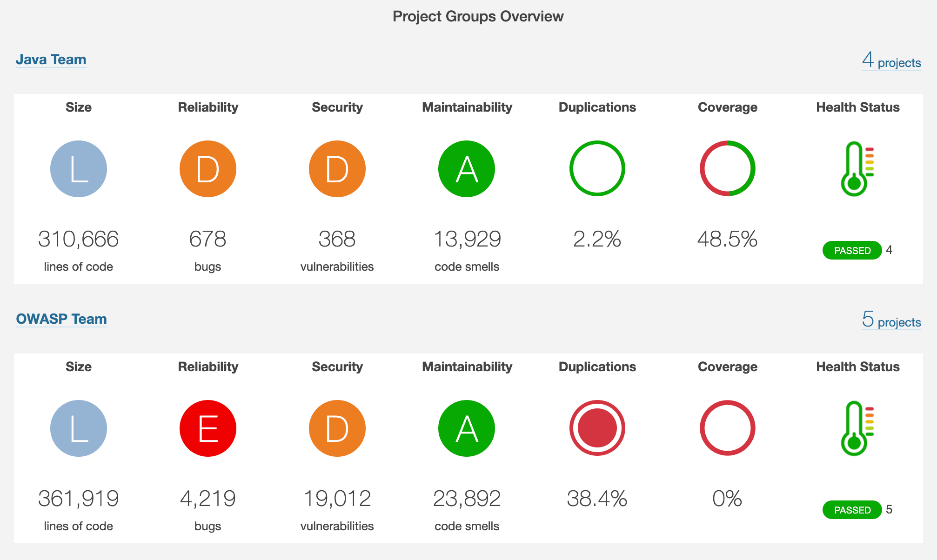Click OWASP Team Duplications red ring chart

(597, 428)
